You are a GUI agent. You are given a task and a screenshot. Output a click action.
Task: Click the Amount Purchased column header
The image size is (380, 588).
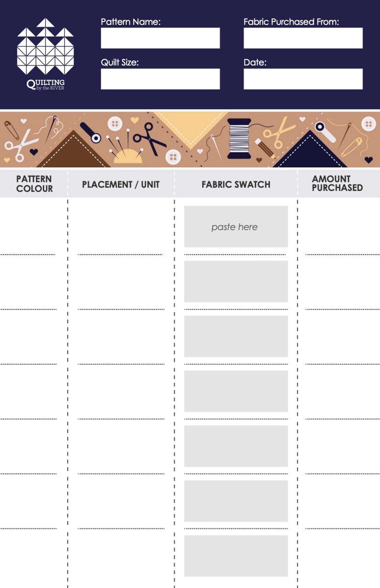point(337,183)
